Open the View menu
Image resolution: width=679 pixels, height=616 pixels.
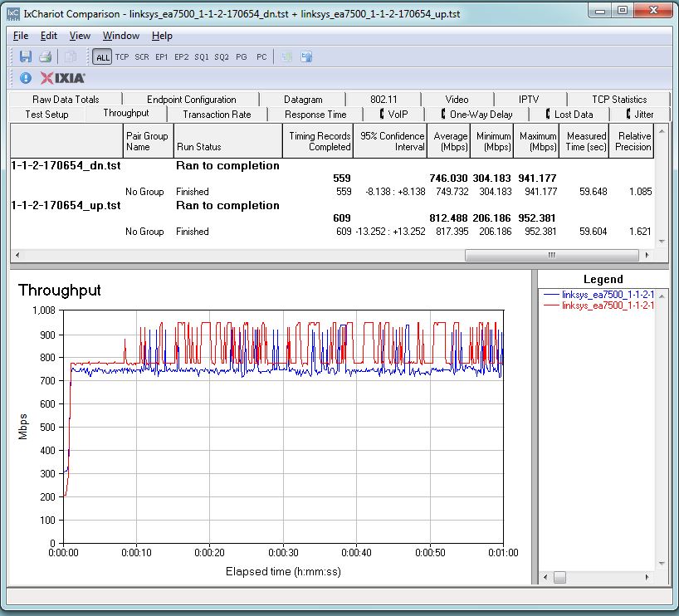pyautogui.click(x=81, y=36)
